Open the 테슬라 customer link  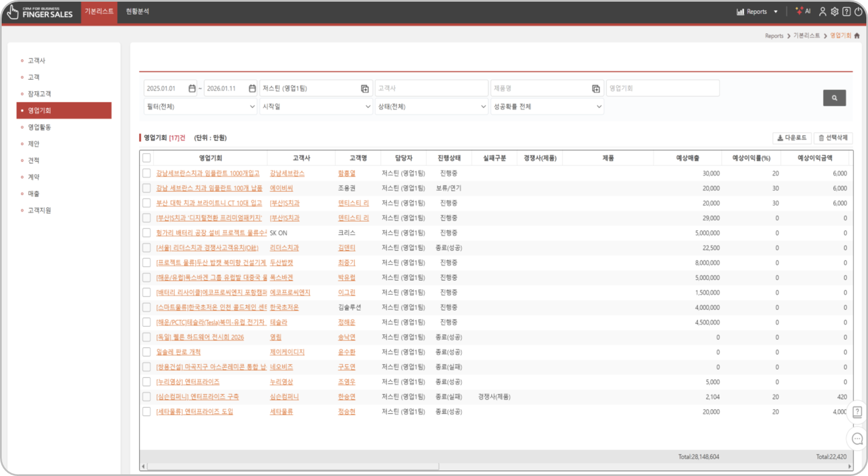278,322
